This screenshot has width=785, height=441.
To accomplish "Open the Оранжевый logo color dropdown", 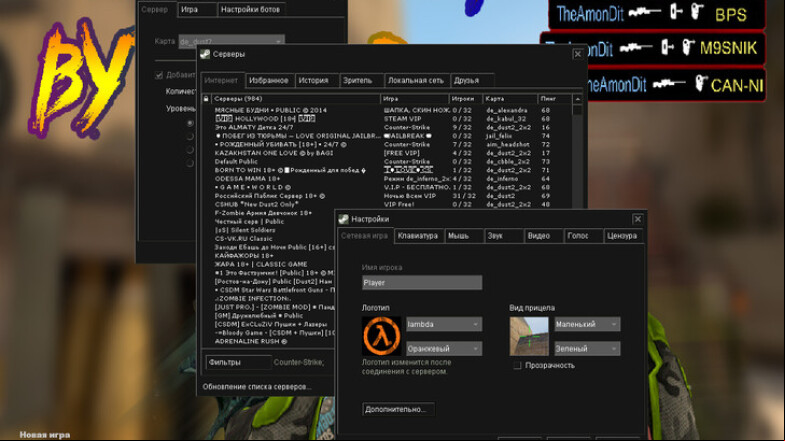I will pos(444,348).
